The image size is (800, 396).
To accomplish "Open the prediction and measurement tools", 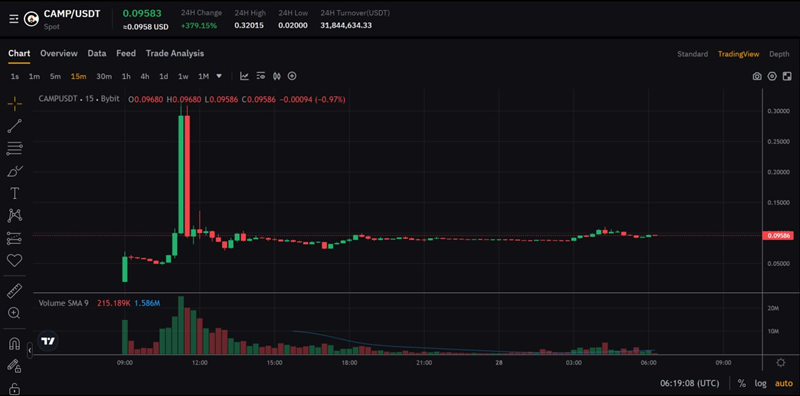I will point(14,238).
